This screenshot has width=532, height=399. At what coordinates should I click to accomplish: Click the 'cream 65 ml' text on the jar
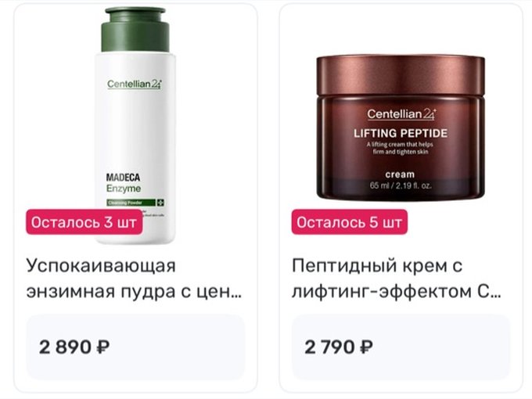point(401,180)
